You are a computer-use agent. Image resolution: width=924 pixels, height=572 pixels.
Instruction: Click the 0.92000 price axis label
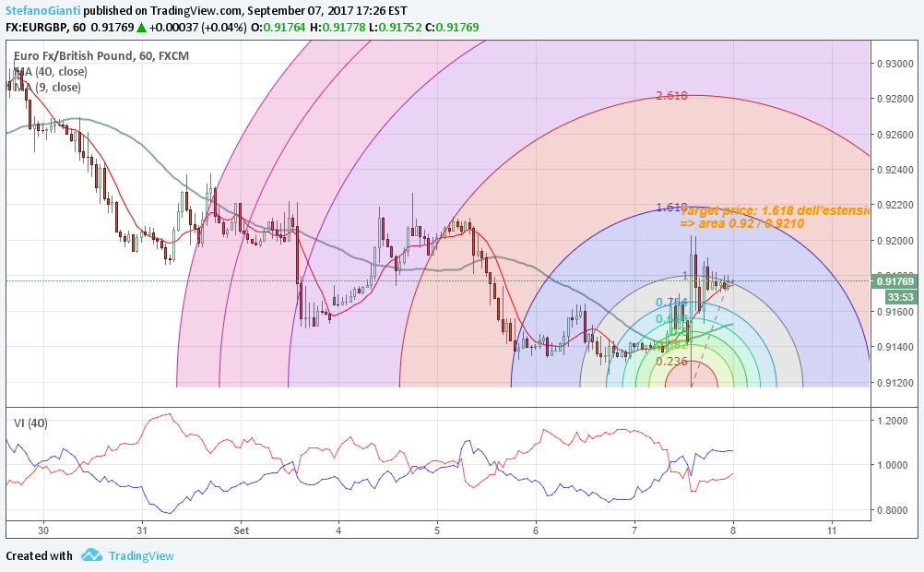pyautogui.click(x=895, y=241)
